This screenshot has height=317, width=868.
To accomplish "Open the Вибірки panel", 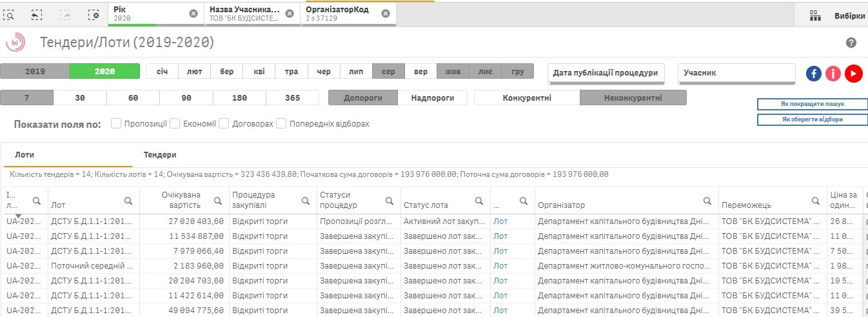I will point(849,16).
